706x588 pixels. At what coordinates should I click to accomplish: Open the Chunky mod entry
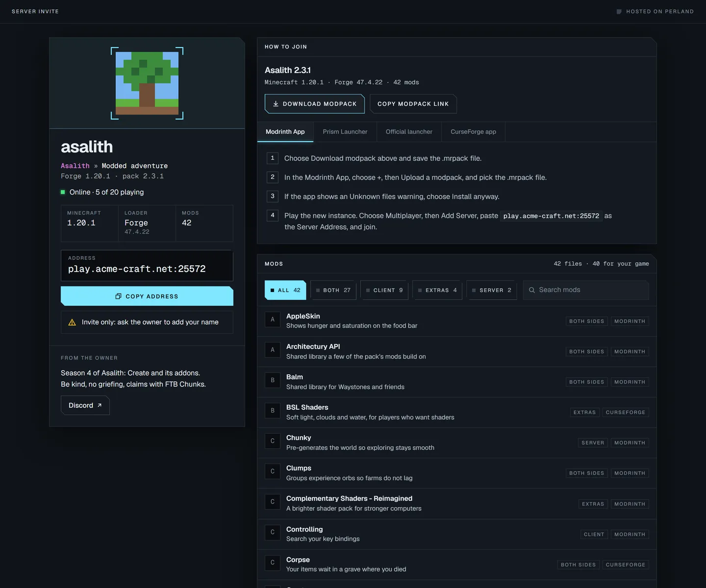(457, 443)
